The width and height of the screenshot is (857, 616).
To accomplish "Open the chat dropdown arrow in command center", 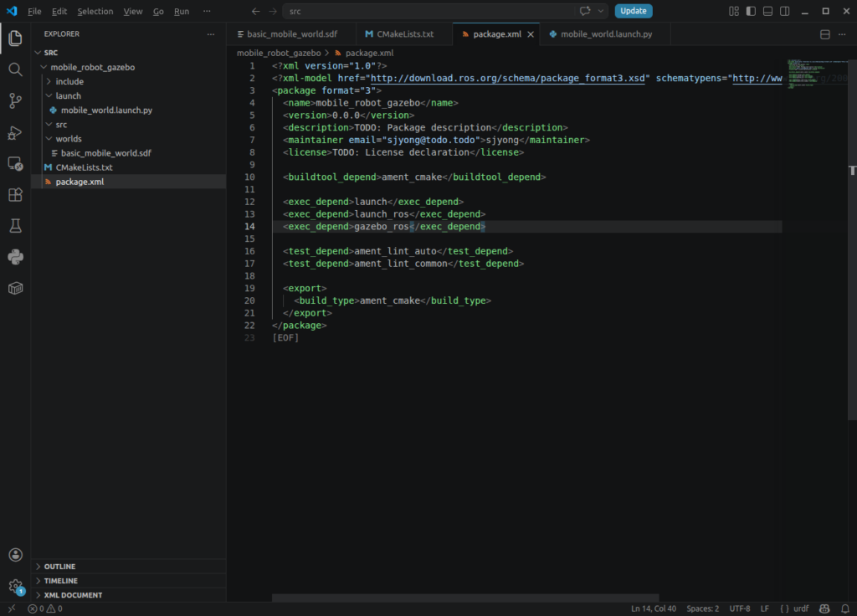I will pyautogui.click(x=601, y=11).
